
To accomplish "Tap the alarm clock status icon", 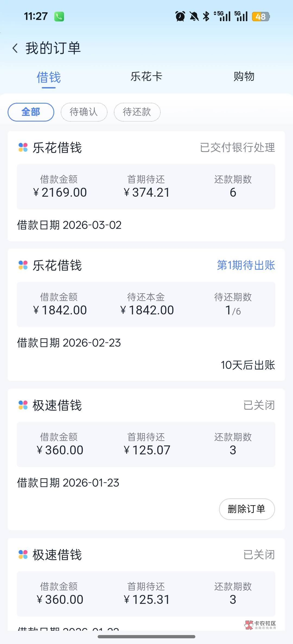I will (x=180, y=17).
